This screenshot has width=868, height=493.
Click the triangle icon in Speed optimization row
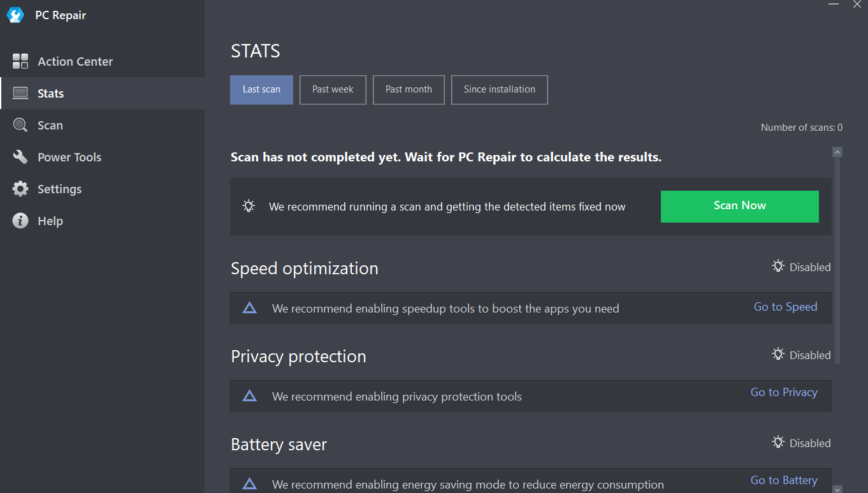coord(250,308)
